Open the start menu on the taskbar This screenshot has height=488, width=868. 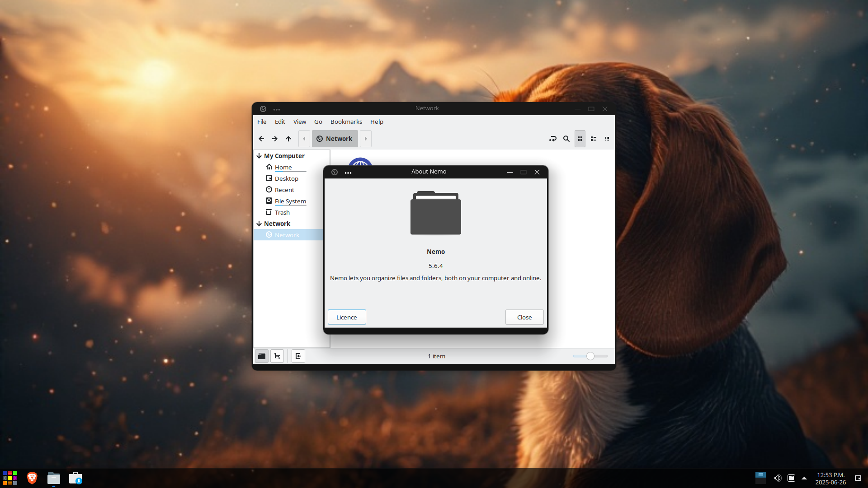[10, 478]
